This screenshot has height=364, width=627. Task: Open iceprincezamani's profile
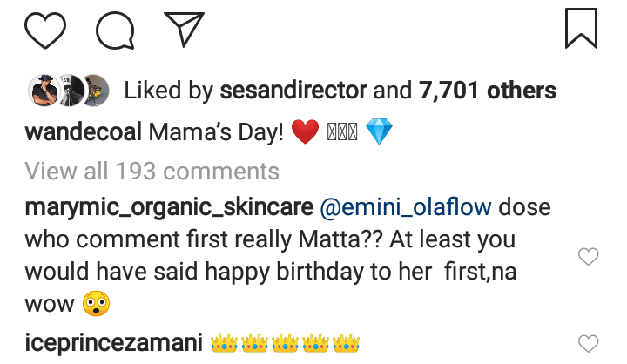point(111,342)
